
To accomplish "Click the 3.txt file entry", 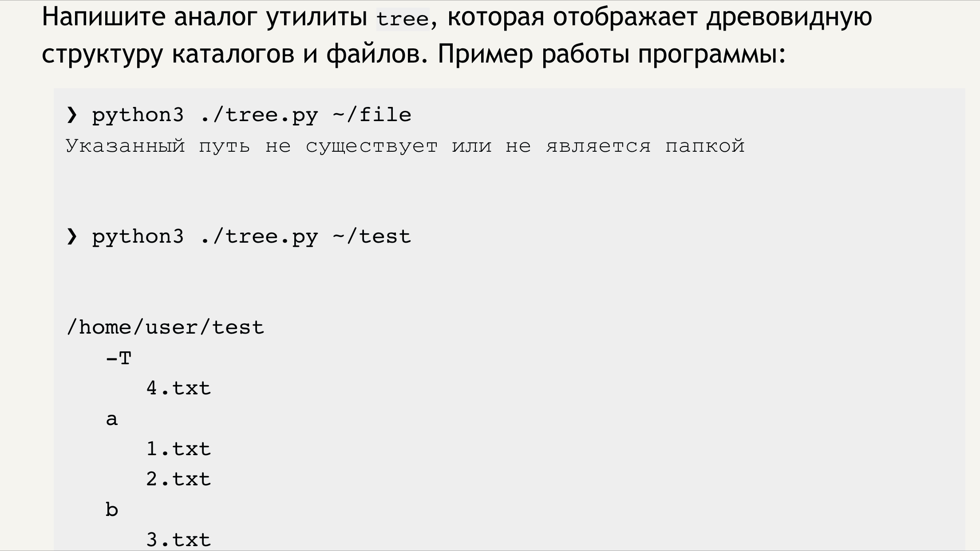I will point(178,539).
